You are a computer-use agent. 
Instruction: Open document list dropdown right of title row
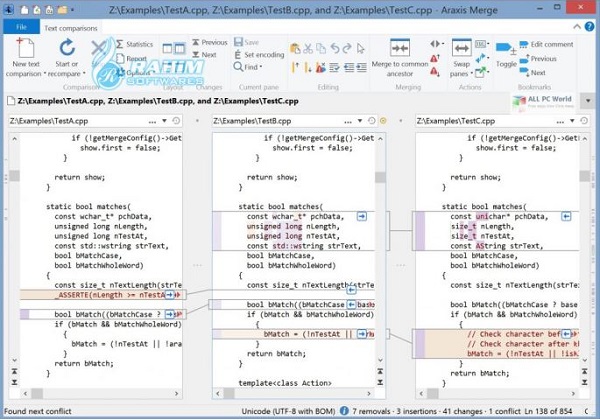(588, 101)
